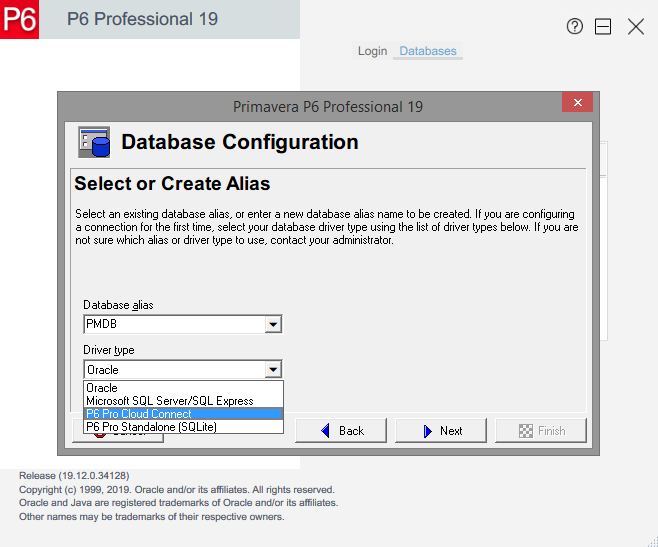Click the Next button
This screenshot has height=547, width=658.
click(x=441, y=431)
